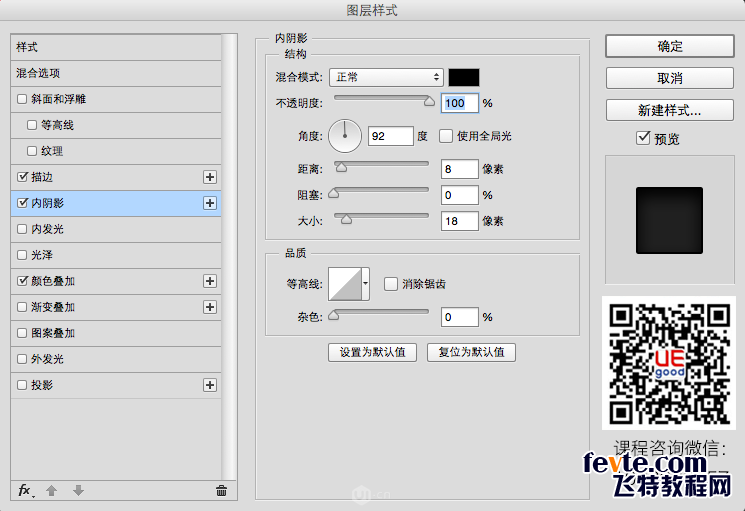Viewport: 745px width, 511px height.
Task: Click the 确定 button
Action: (670, 46)
